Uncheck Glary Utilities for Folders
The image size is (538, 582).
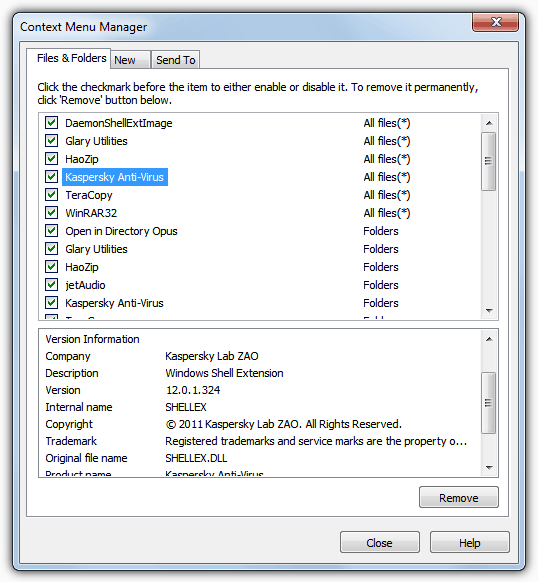pos(51,249)
